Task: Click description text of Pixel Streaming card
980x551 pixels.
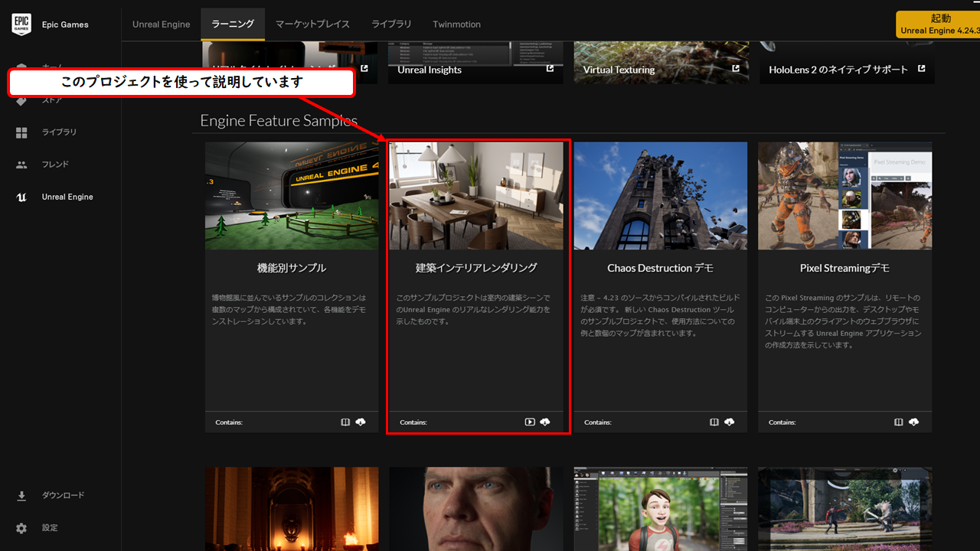Action: coord(844,321)
